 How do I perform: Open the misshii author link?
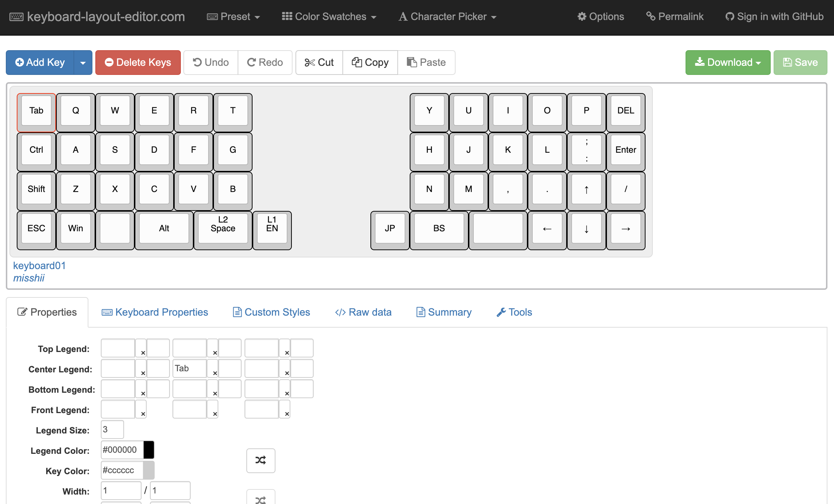click(29, 278)
